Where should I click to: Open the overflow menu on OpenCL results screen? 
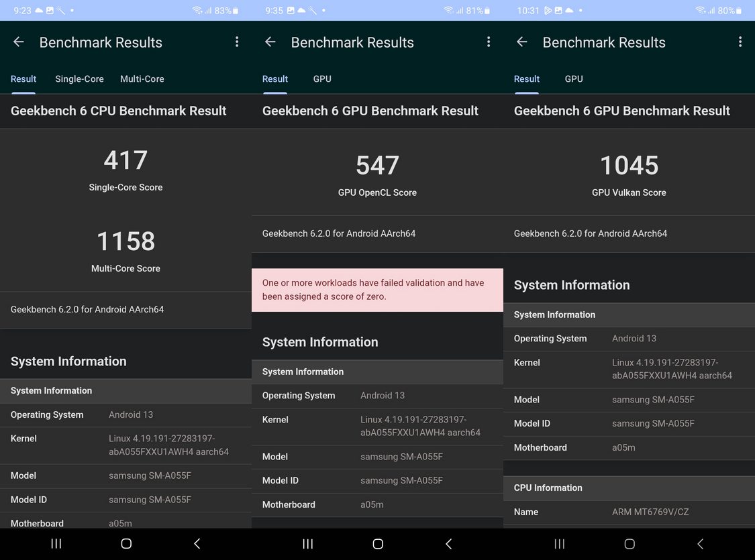click(489, 42)
